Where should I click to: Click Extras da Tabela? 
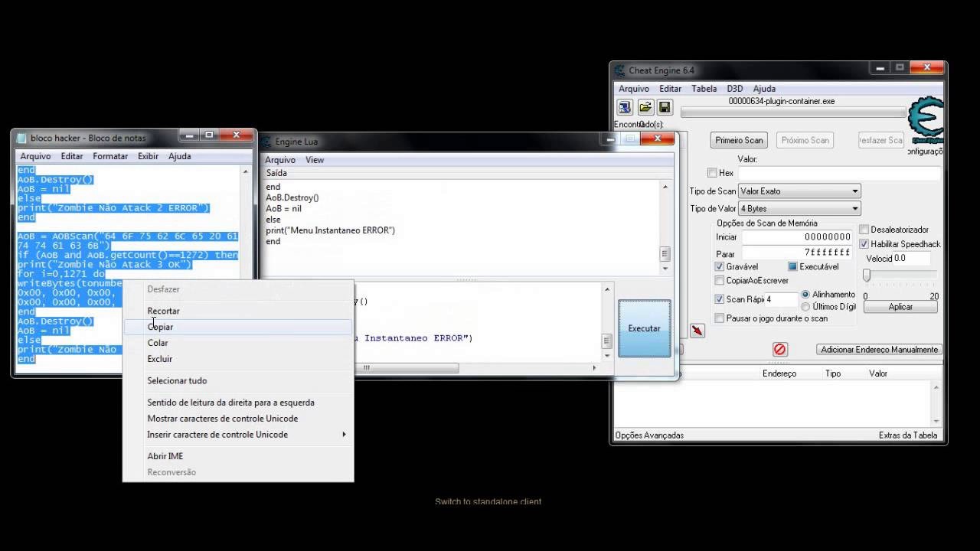(908, 435)
